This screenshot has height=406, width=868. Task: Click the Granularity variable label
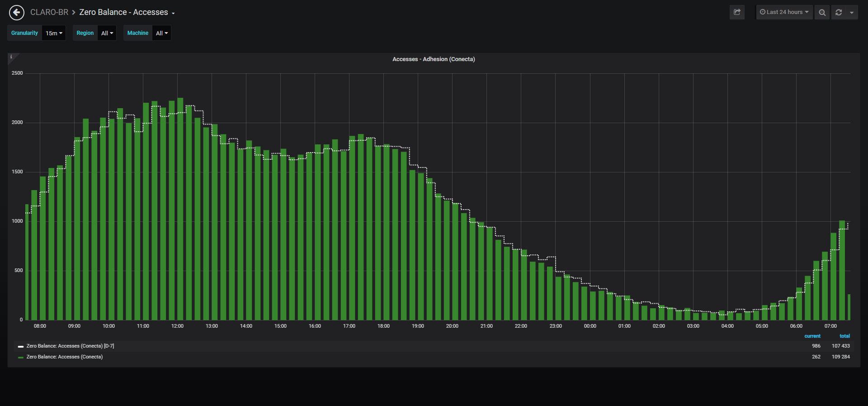25,33
